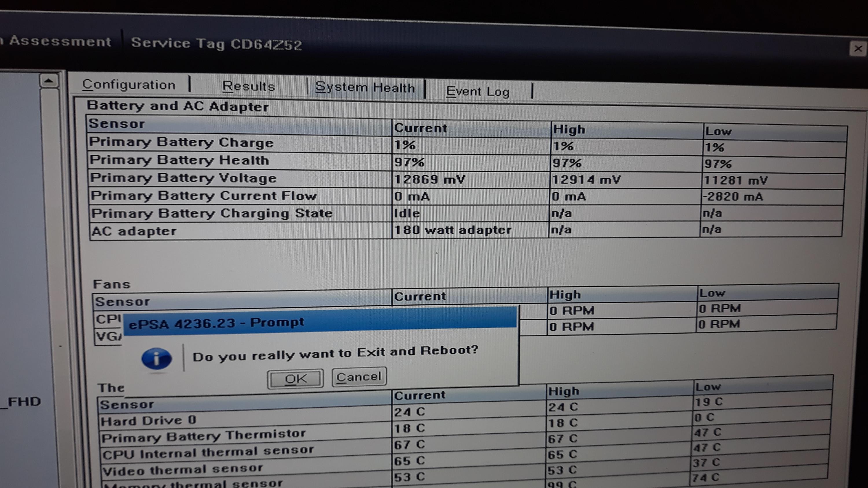Open the Configuration tab
Screen dimensions: 868x488
pyautogui.click(x=129, y=85)
